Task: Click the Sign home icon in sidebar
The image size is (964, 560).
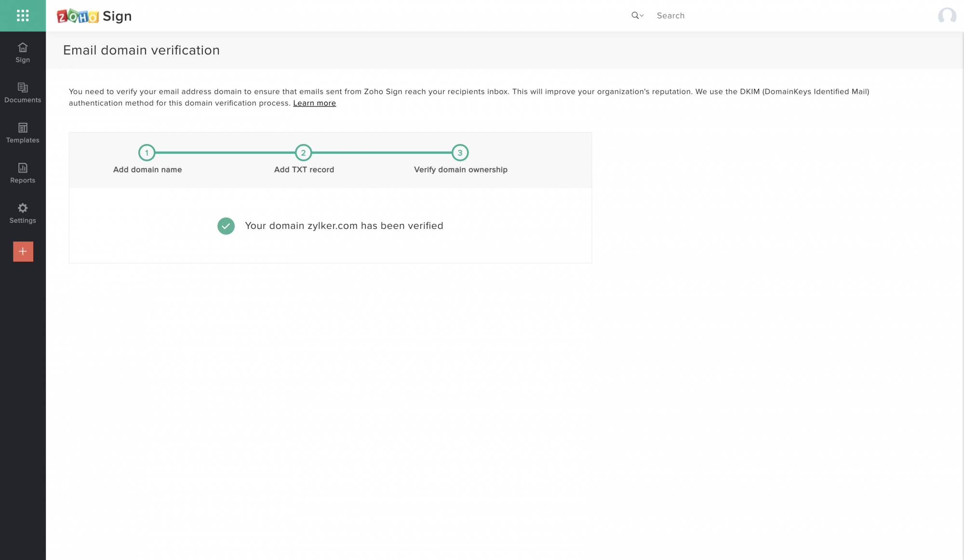Action: (x=23, y=53)
